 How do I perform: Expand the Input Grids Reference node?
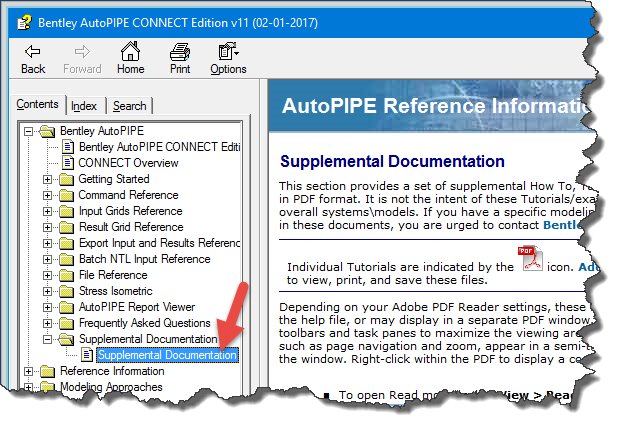(47, 211)
